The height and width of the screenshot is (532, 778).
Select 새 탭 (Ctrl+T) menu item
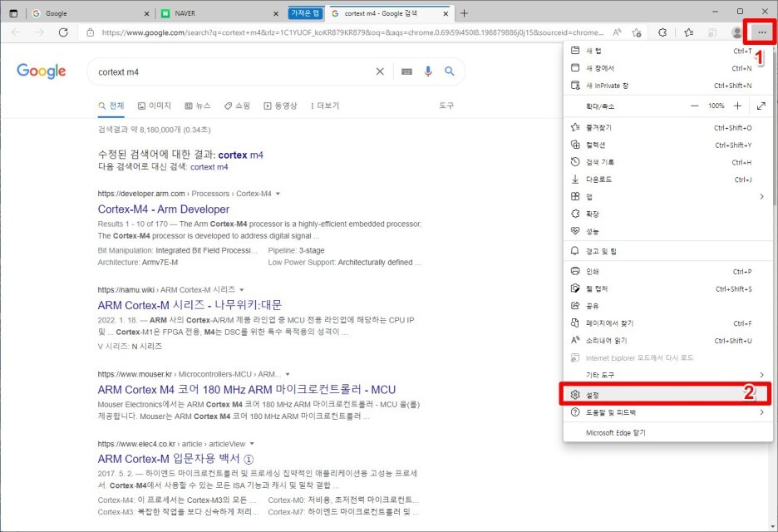[x=667, y=51]
